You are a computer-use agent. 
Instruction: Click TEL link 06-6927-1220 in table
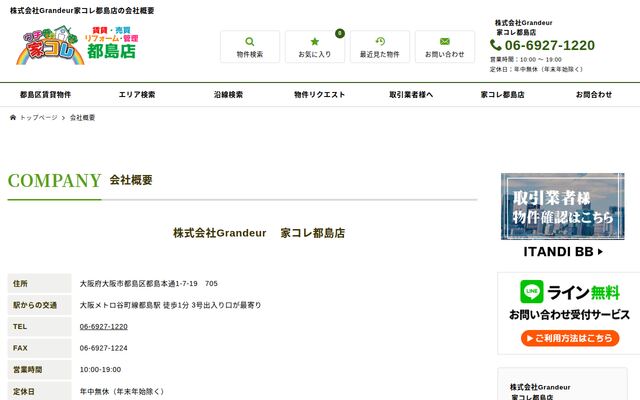click(104, 327)
